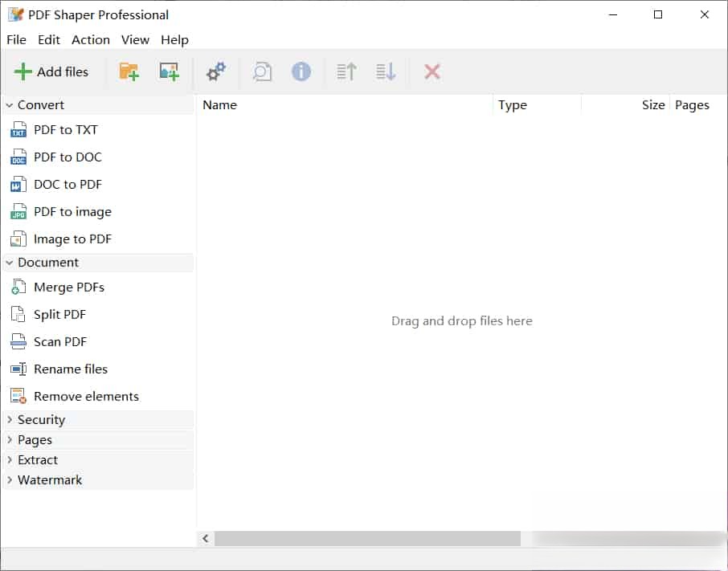
Task: Maximize the PDF Shaper window
Action: click(658, 14)
